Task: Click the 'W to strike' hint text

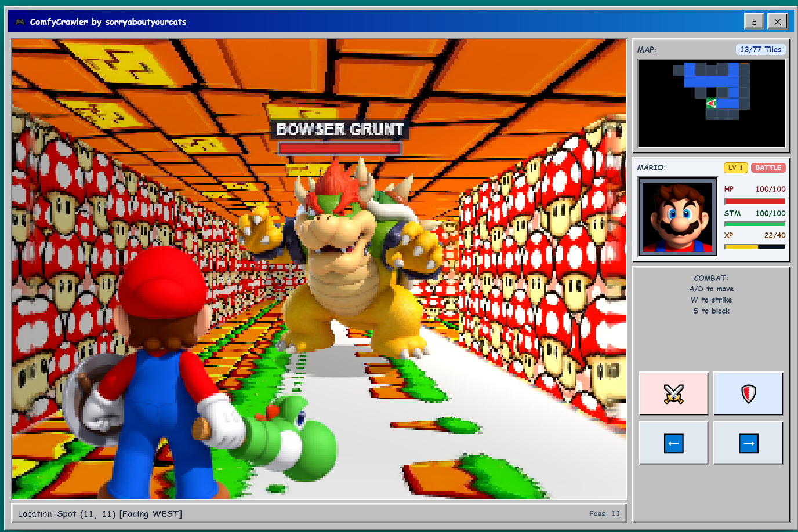Action: tap(711, 300)
